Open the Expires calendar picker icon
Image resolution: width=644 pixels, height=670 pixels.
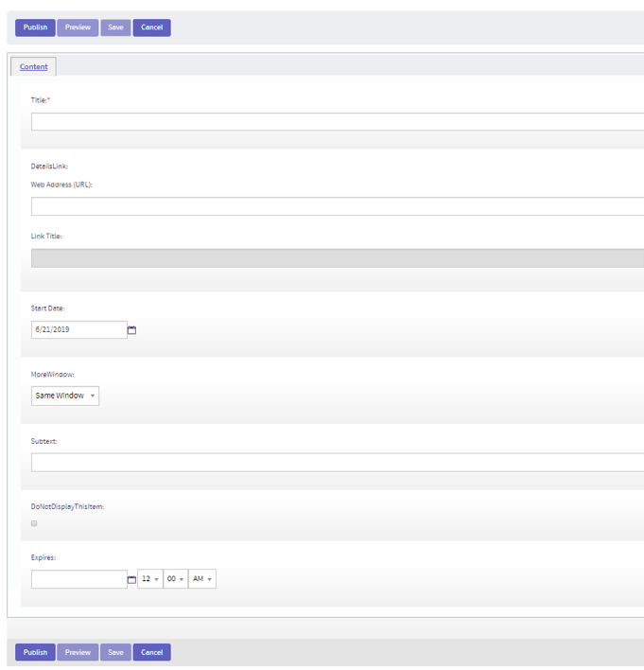coord(132,579)
